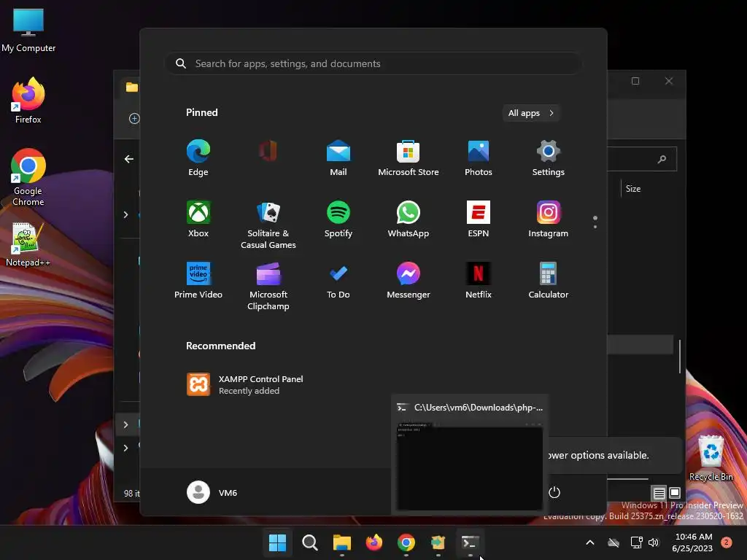Image resolution: width=747 pixels, height=560 pixels.
Task: Open Netflix pinned app
Action: [479, 280]
